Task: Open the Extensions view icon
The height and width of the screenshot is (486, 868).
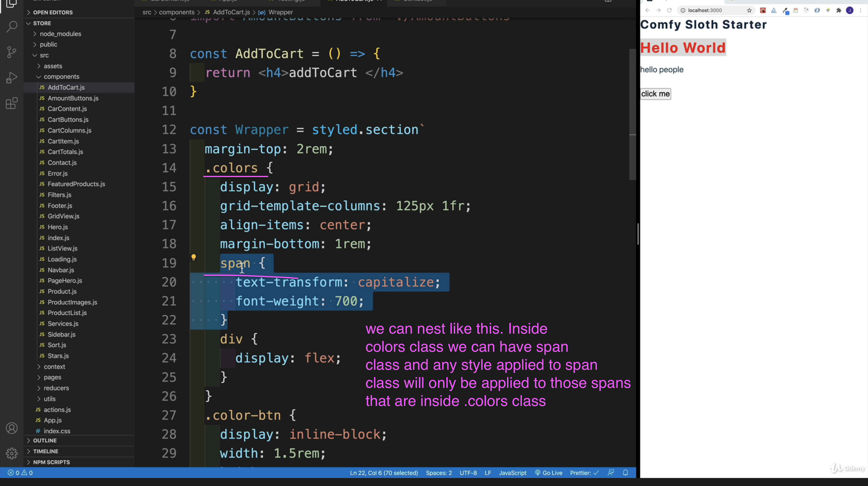Action: tap(12, 103)
